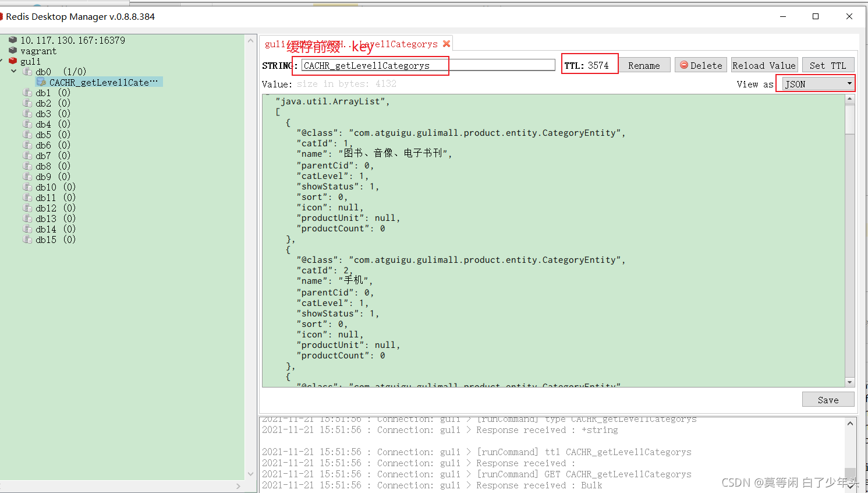This screenshot has height=493, width=868.
Task: Collapse the db0 database node
Action: [x=14, y=71]
